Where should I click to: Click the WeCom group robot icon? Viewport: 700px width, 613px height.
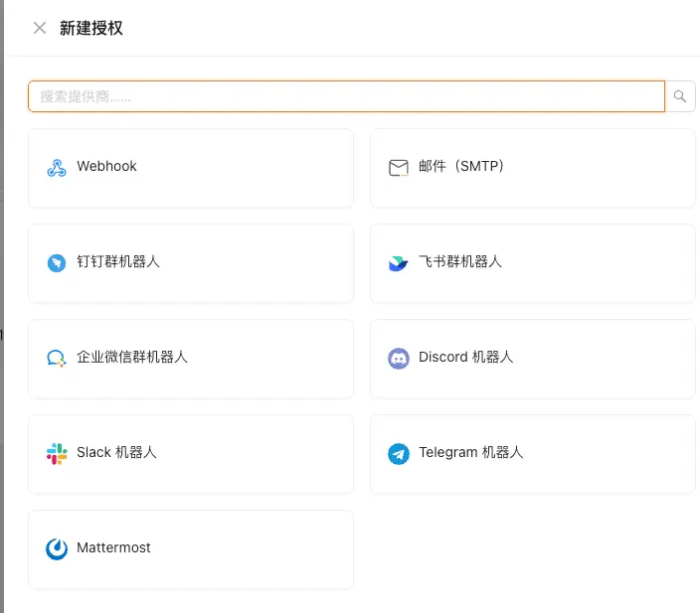pos(57,359)
